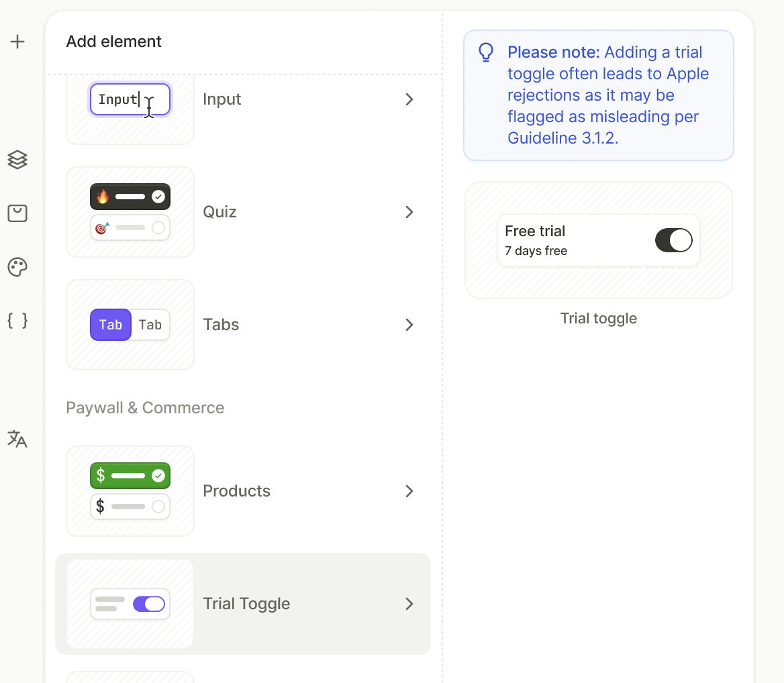Click the Input label

click(222, 99)
